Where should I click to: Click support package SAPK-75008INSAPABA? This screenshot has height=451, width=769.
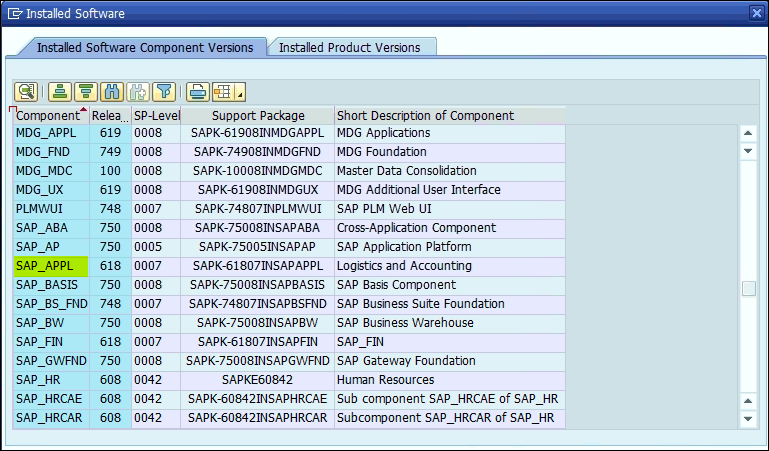pyautogui.click(x=258, y=228)
